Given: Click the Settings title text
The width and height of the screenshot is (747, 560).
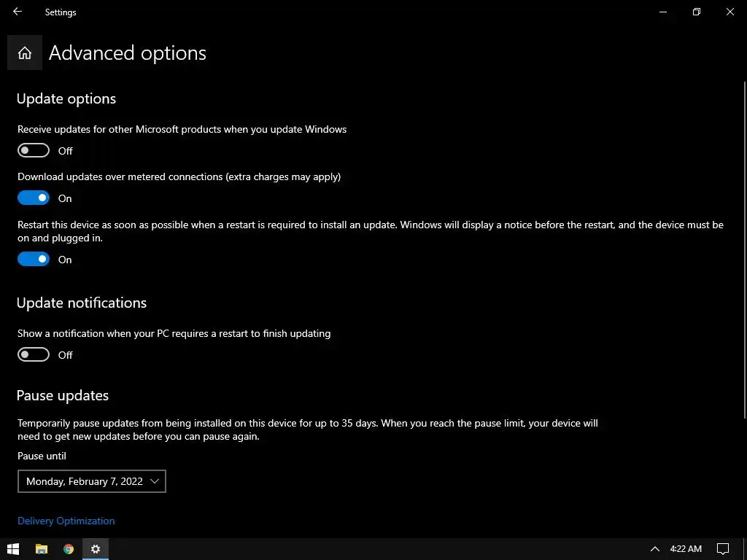Looking at the screenshot, I should tap(61, 12).
